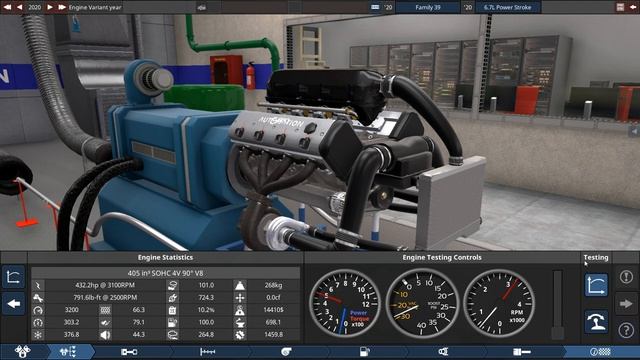The image size is (640, 360).
Task: Open the engine family design tab
Action: 22,351
